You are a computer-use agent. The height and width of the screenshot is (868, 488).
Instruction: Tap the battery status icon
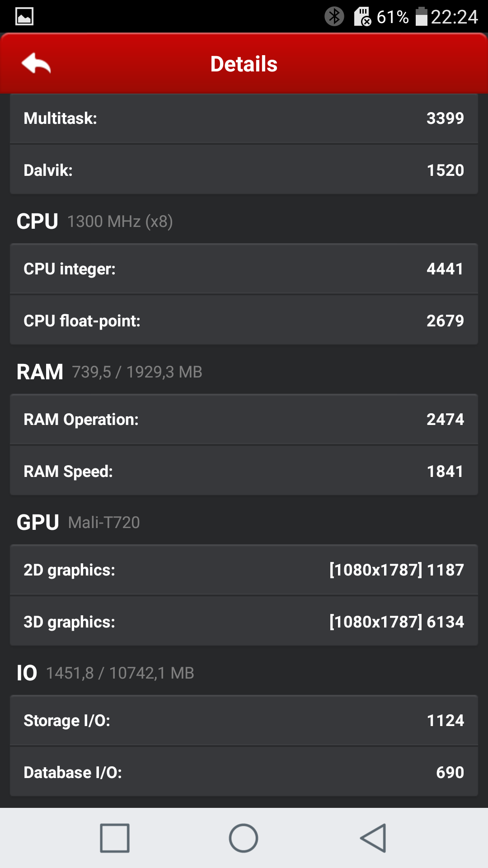(421, 17)
